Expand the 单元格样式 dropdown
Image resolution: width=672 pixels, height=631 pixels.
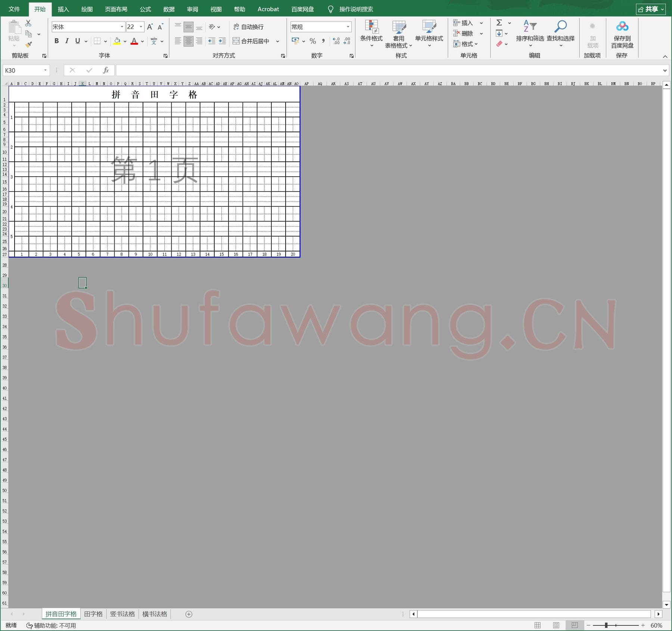click(x=429, y=46)
